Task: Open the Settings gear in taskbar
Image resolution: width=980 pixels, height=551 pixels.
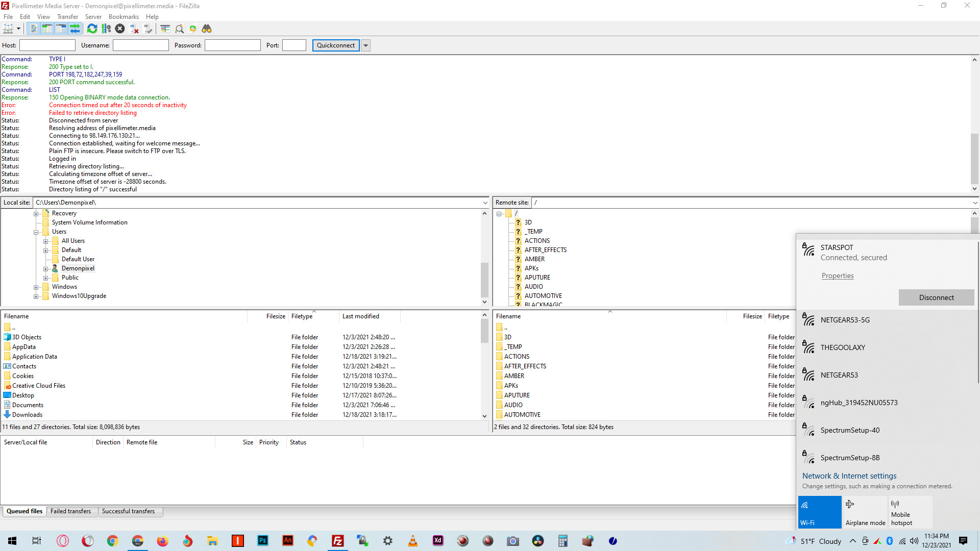Action: pos(388,541)
